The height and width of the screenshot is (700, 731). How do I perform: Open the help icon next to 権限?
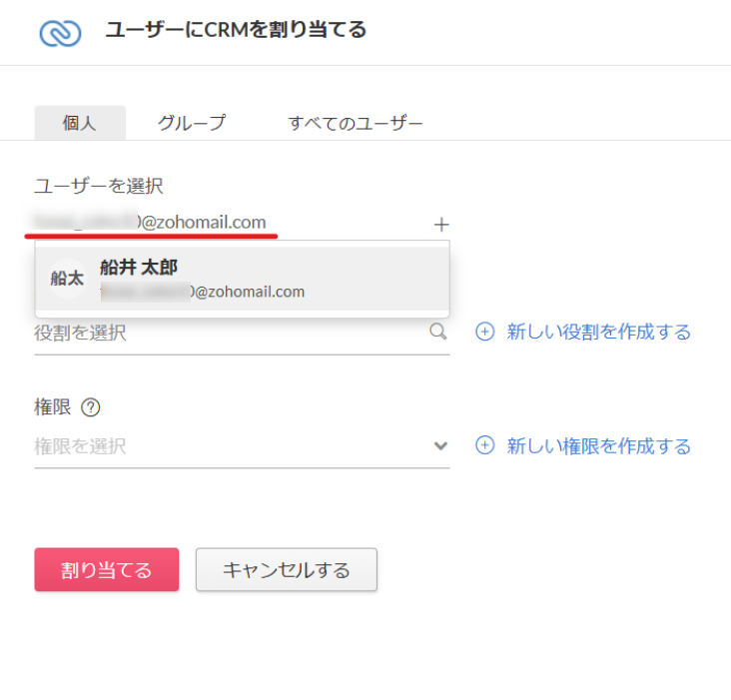click(91, 407)
